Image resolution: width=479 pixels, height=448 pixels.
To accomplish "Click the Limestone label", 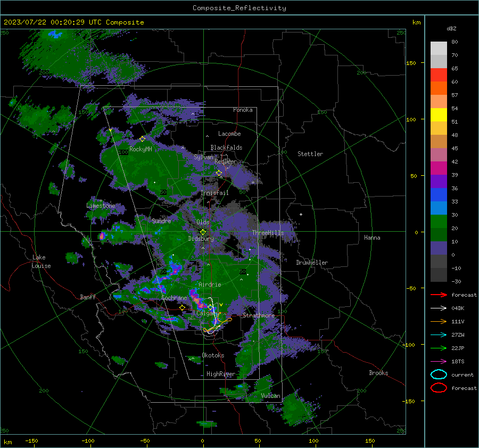I will (101, 206).
